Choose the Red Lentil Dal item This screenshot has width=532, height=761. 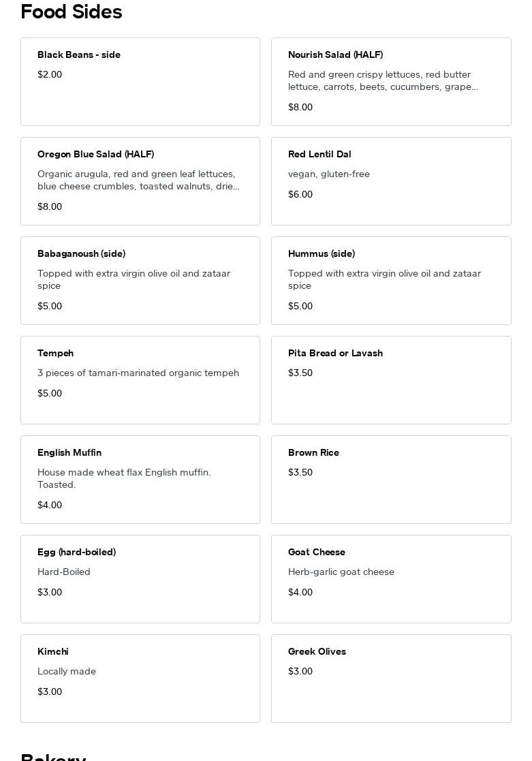pos(391,181)
